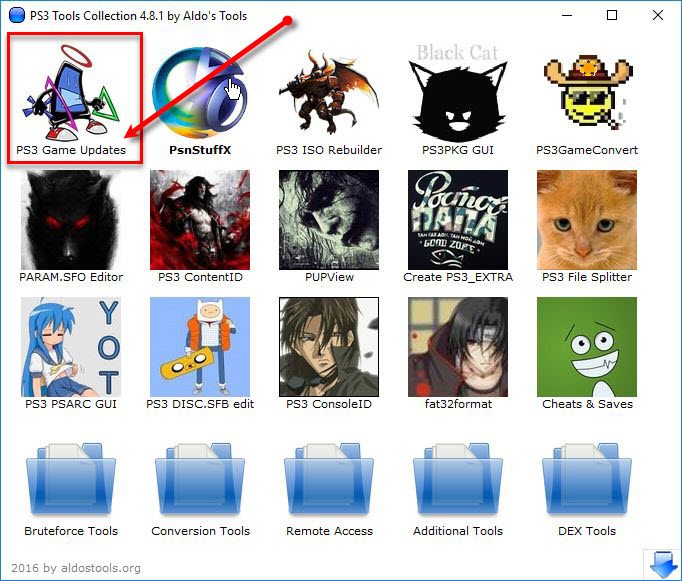Click the 'PS3 DISC.SFB edit' label
The image size is (682, 581).
[x=200, y=404]
